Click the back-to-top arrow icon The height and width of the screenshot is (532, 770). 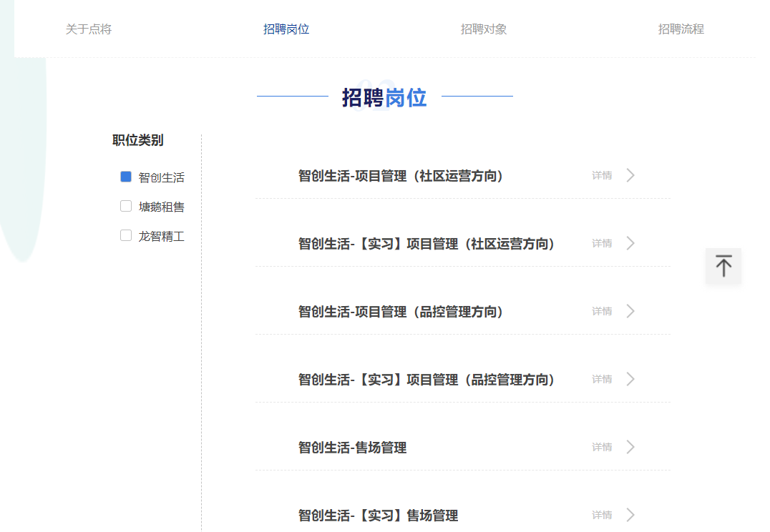pos(723,266)
